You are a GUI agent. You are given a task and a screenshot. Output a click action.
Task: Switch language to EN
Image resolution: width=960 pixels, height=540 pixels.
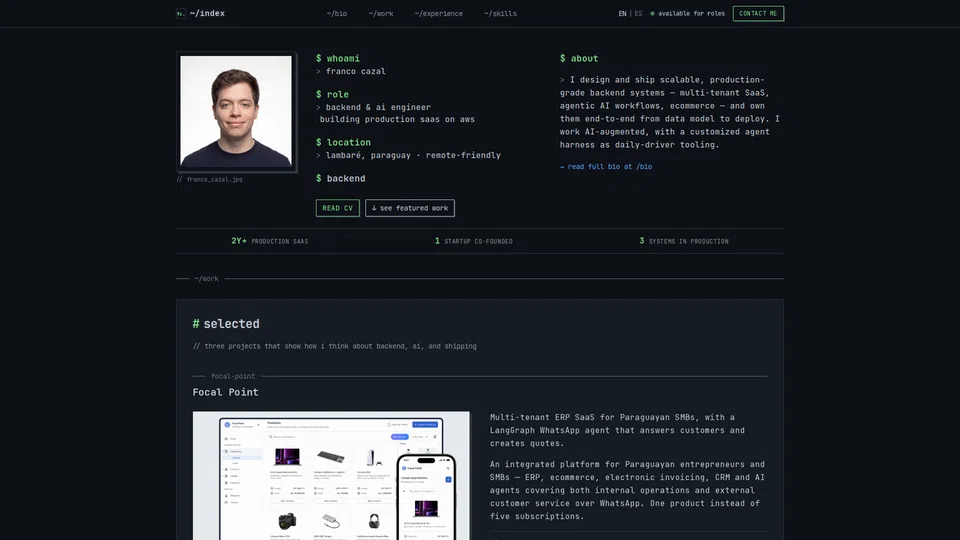(622, 13)
